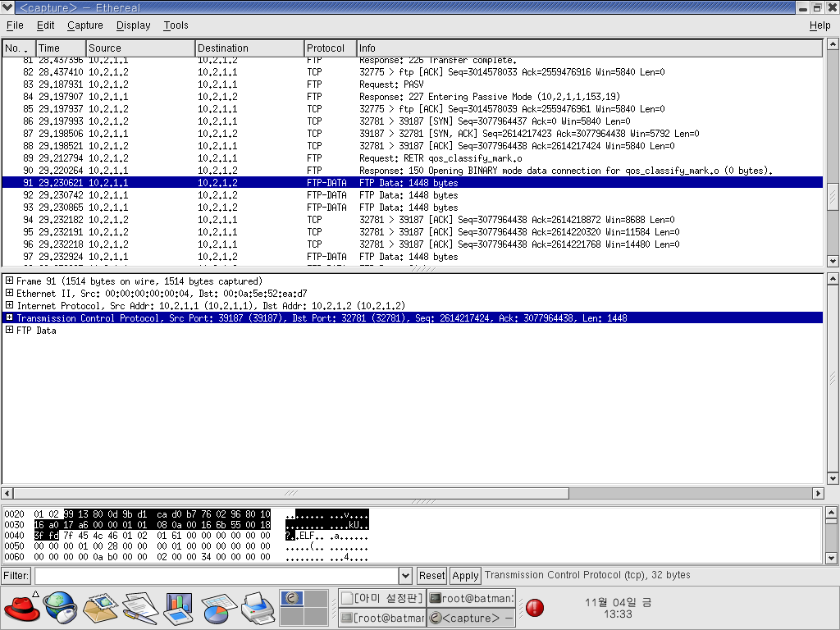Viewport: 840px width, 630px height.
Task: Click tree horizontal scroll right arrow
Action: tap(818, 493)
